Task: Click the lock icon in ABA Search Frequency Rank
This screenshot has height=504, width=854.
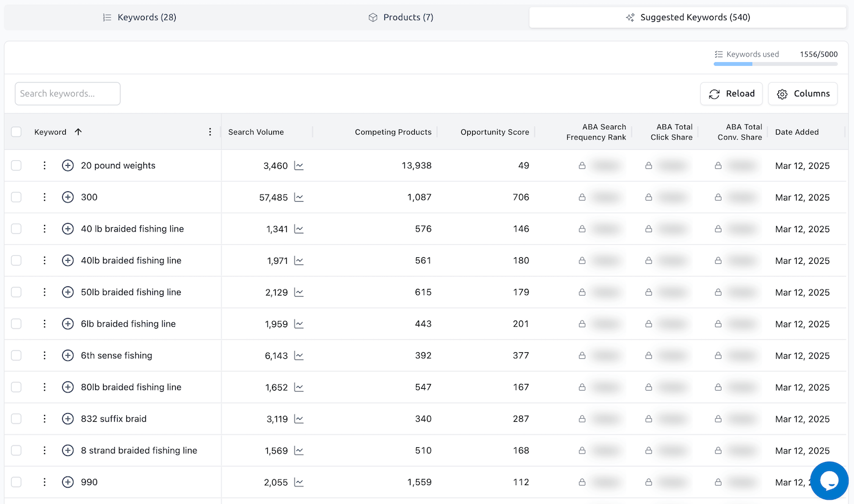Action: 582,165
